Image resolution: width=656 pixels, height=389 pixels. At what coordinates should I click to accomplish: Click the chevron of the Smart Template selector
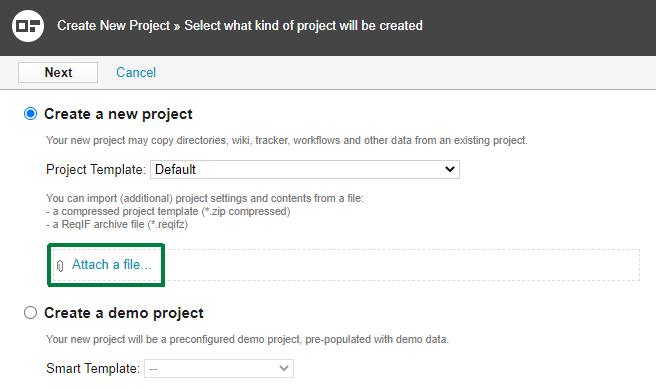[284, 369]
